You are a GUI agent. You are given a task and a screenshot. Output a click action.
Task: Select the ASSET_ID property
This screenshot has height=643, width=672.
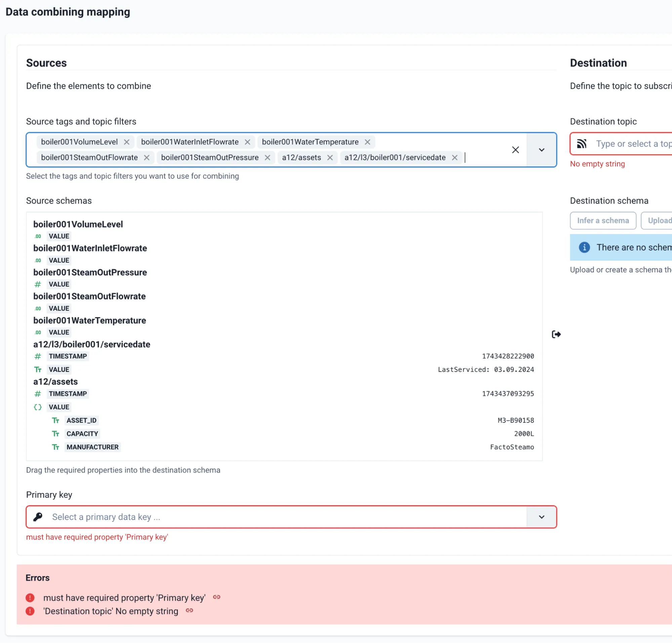(82, 421)
